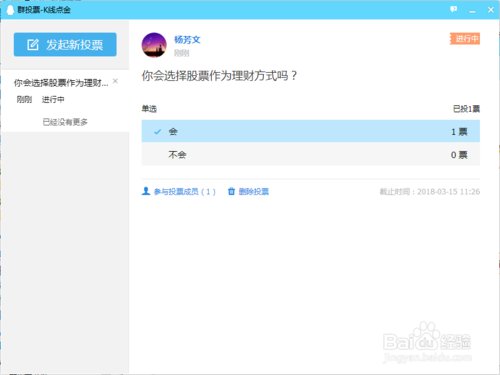Click the 1 票 count on the 会 row
This screenshot has width=500, height=375.
click(459, 132)
